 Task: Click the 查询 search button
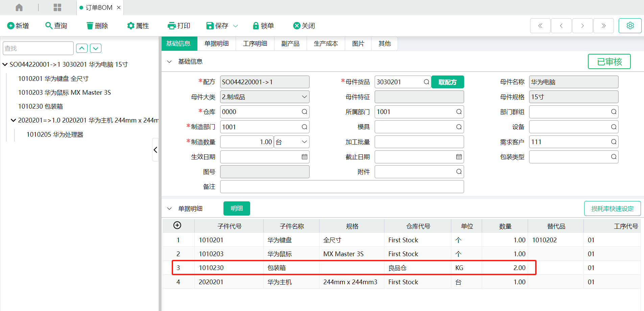coord(56,26)
